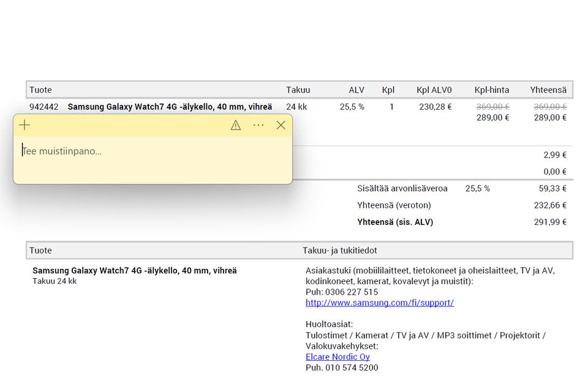Click the 'Takuu' column header
The height and width of the screenshot is (378, 588).
click(298, 90)
